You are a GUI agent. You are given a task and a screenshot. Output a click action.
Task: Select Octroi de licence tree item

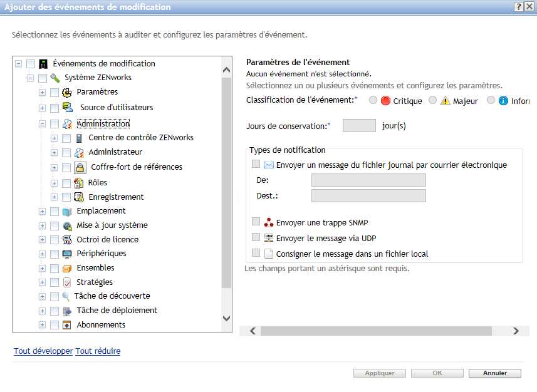point(107,239)
